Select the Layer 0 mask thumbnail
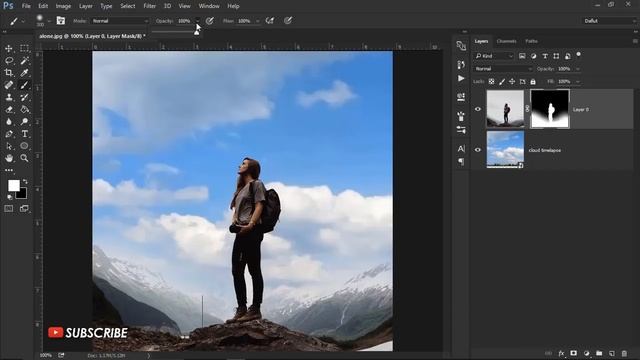 [x=549, y=109]
